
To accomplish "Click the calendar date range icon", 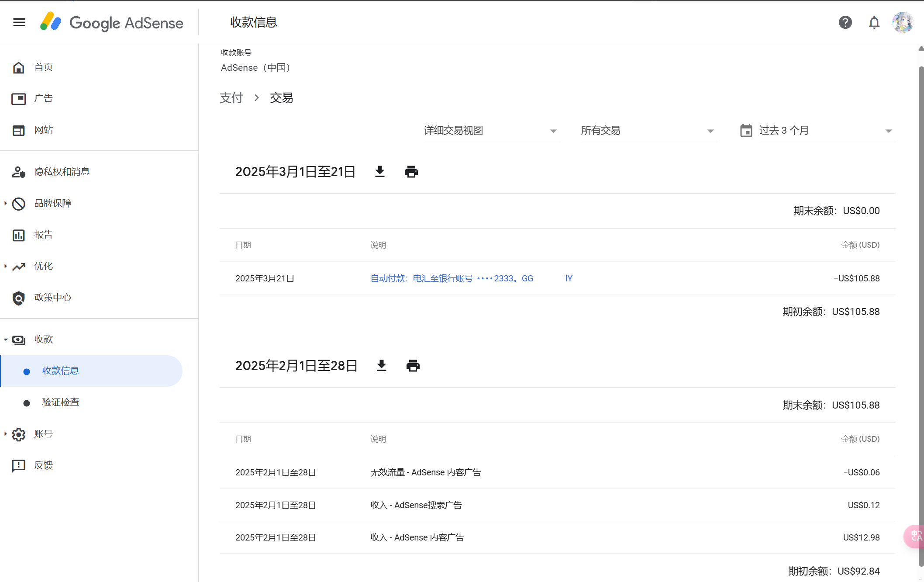I will 746,131.
